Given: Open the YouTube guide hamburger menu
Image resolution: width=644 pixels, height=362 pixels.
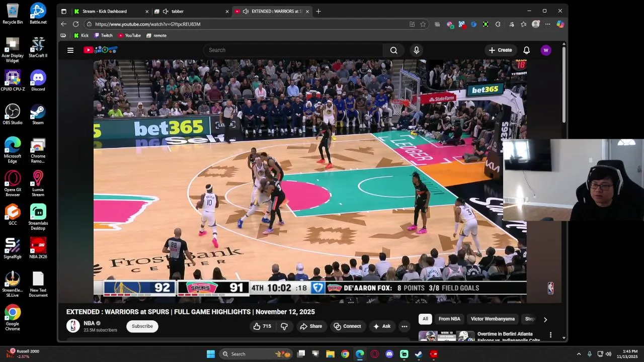Looking at the screenshot, I should pos(70,50).
